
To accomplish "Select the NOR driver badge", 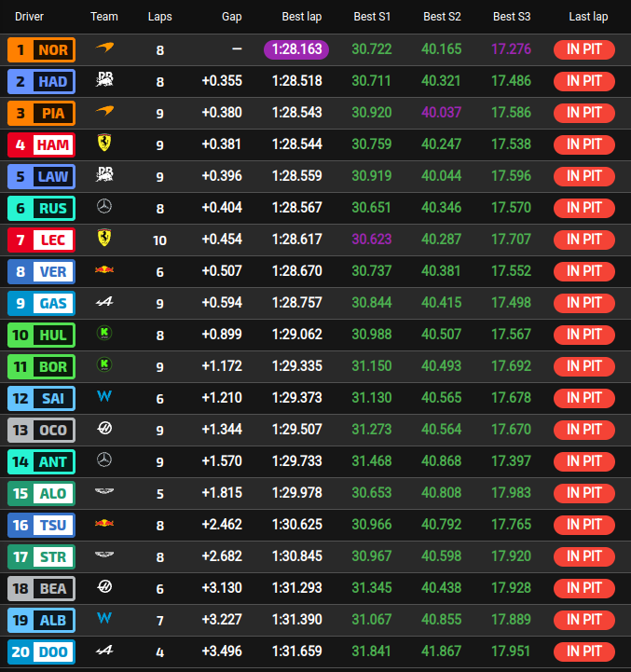I will [42, 50].
